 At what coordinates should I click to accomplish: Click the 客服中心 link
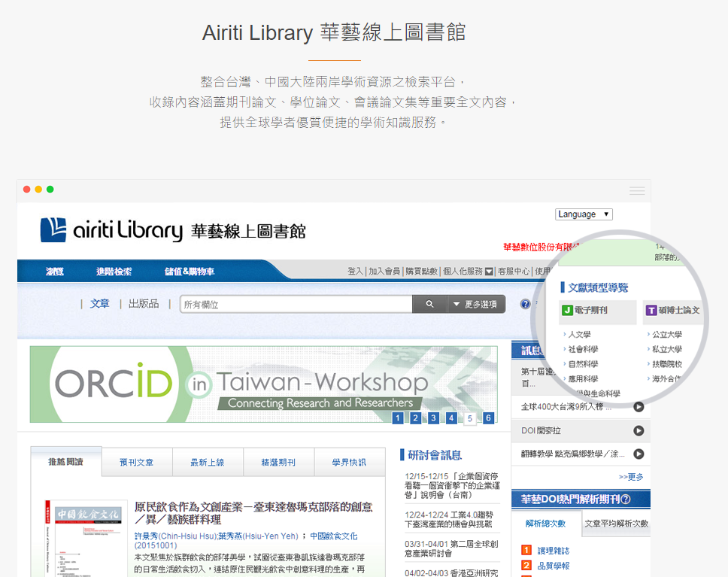pyautogui.click(x=514, y=272)
